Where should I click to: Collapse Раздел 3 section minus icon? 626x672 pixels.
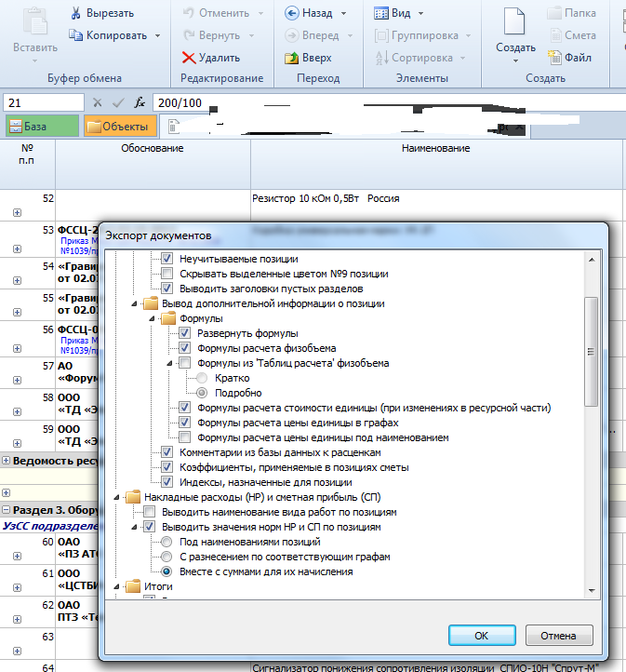(x=6, y=510)
